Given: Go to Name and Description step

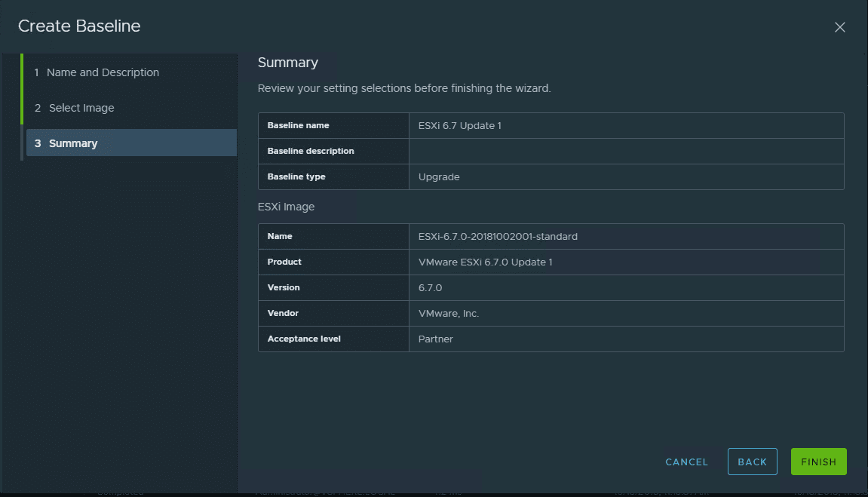Looking at the screenshot, I should click(x=103, y=72).
